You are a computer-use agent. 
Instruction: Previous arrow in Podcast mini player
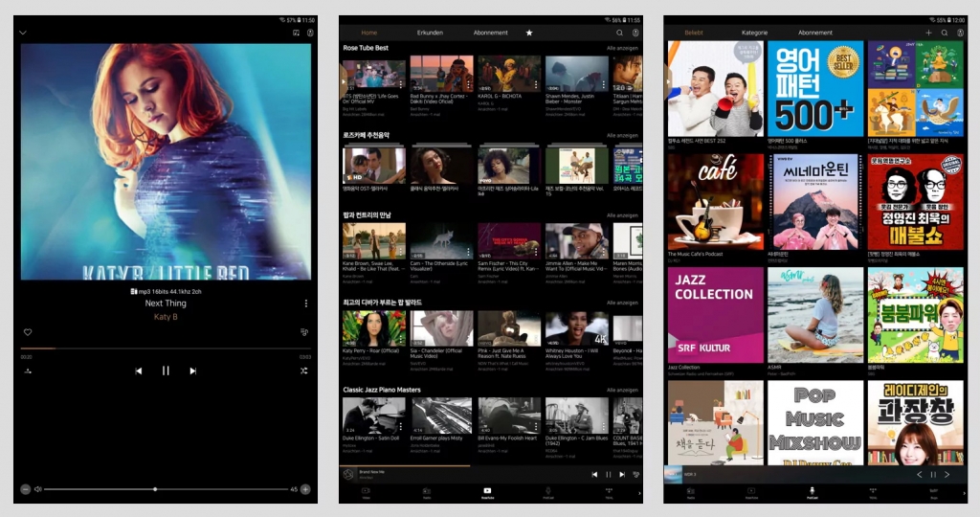[x=920, y=475]
